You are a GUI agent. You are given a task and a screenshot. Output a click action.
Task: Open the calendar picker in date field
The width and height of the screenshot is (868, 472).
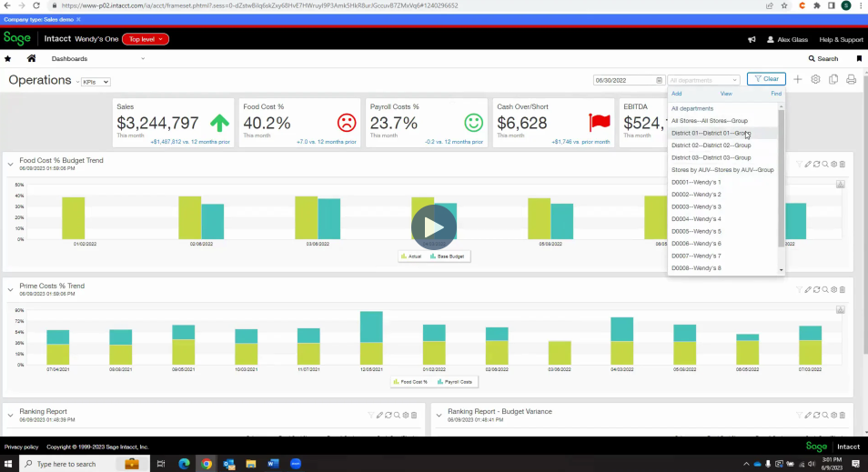pyautogui.click(x=659, y=80)
